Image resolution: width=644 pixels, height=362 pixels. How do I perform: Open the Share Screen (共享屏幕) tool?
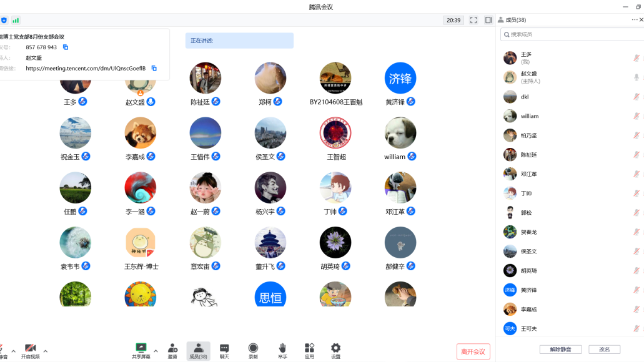[141, 351]
